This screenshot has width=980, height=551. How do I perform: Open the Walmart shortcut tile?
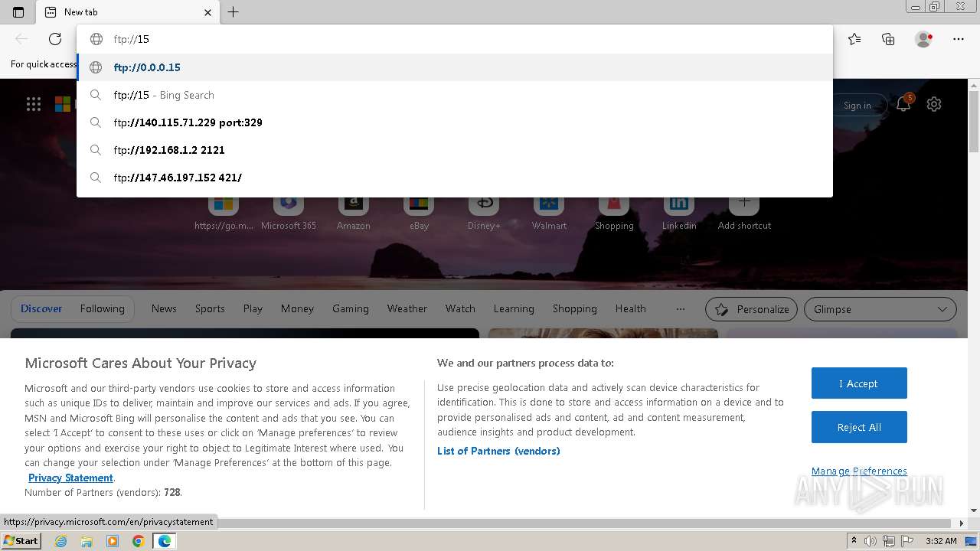tap(549, 213)
